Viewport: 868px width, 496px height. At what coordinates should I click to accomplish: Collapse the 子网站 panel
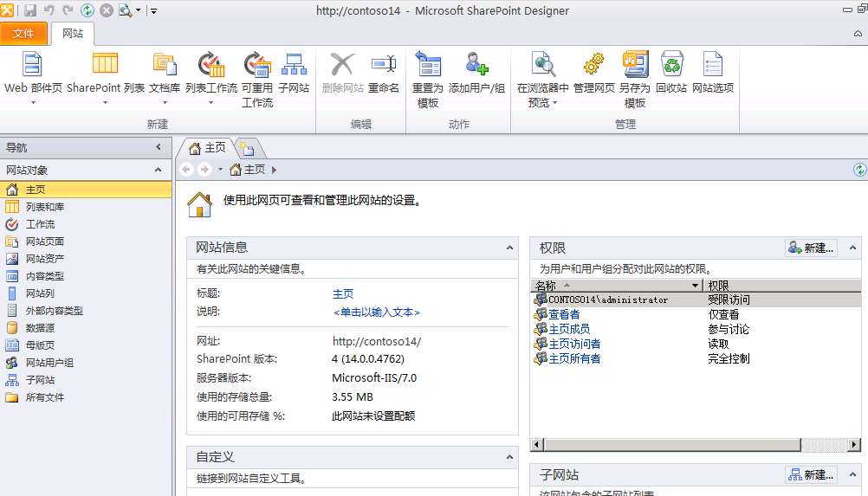click(852, 474)
